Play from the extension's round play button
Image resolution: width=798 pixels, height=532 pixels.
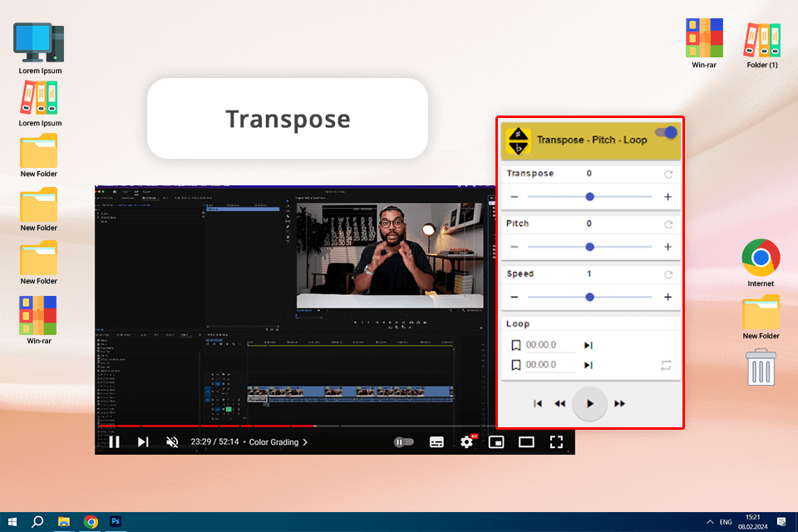click(589, 404)
